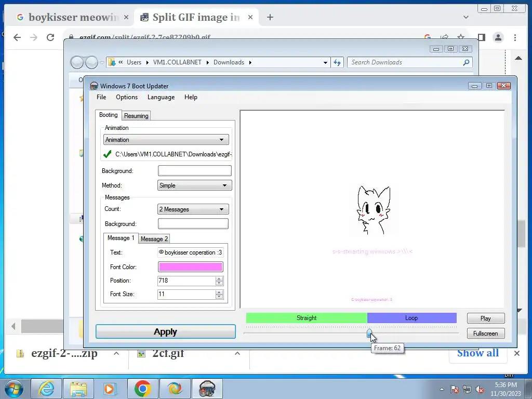Close the boykisser meowing Chrome tab
The image size is (532, 399).
[x=126, y=17]
